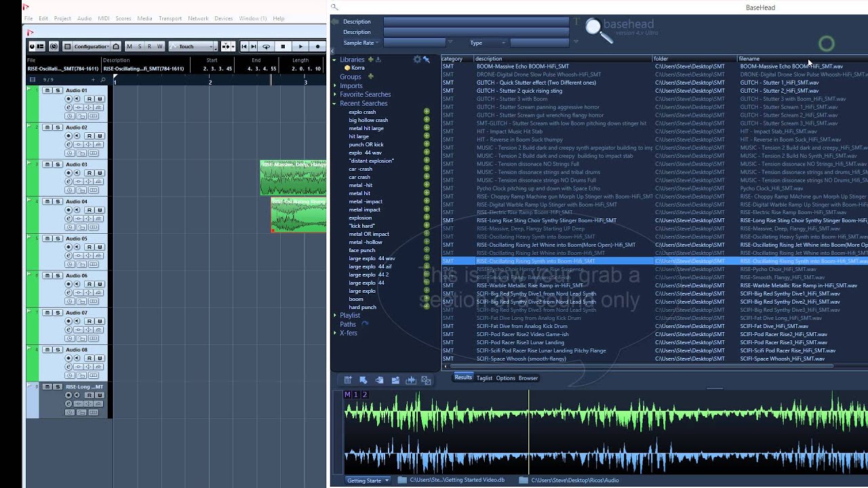This screenshot has height=488, width=868.
Task: Toggle the global Mute (M) toolbar button
Action: pos(130,47)
